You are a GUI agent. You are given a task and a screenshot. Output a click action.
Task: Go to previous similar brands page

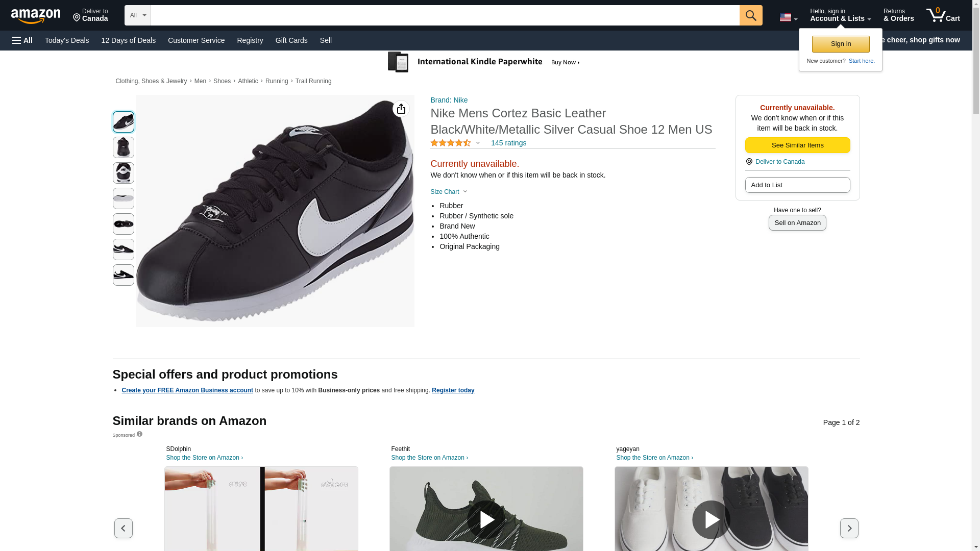pos(123,528)
